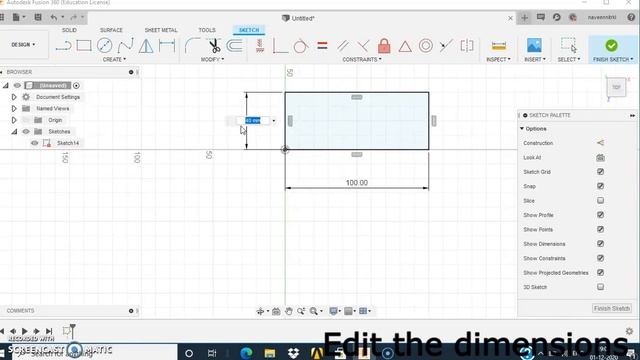Toggle the Show Projected Geometries checkbox
This screenshot has width=640, height=360.
click(x=600, y=272)
